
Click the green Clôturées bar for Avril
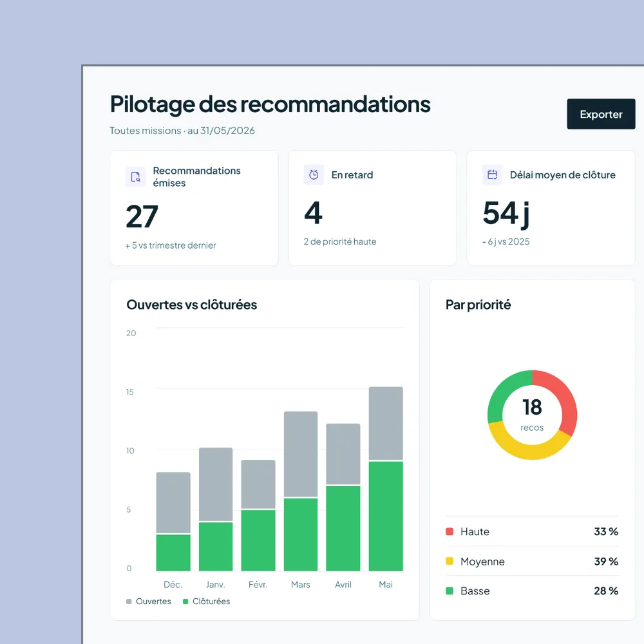(343, 528)
